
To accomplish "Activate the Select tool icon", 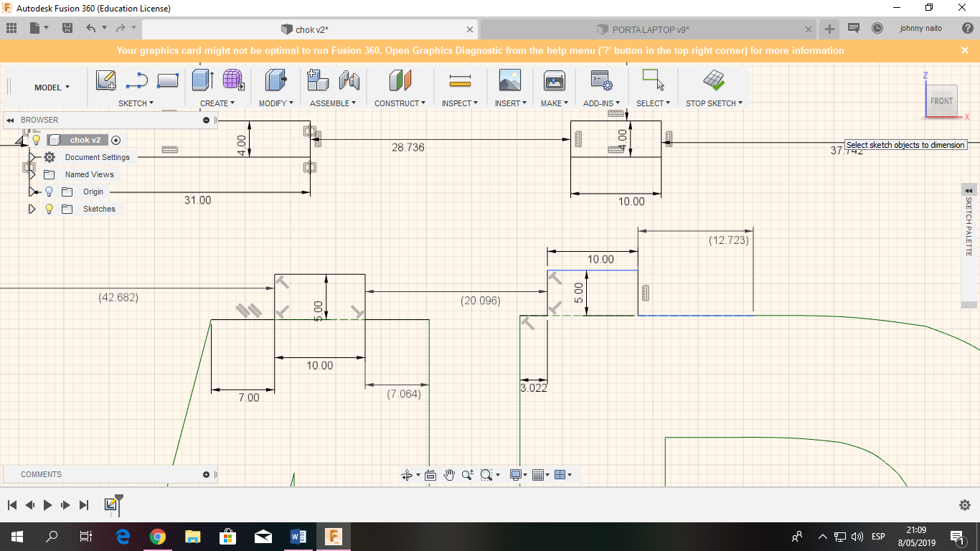I will pyautogui.click(x=653, y=80).
